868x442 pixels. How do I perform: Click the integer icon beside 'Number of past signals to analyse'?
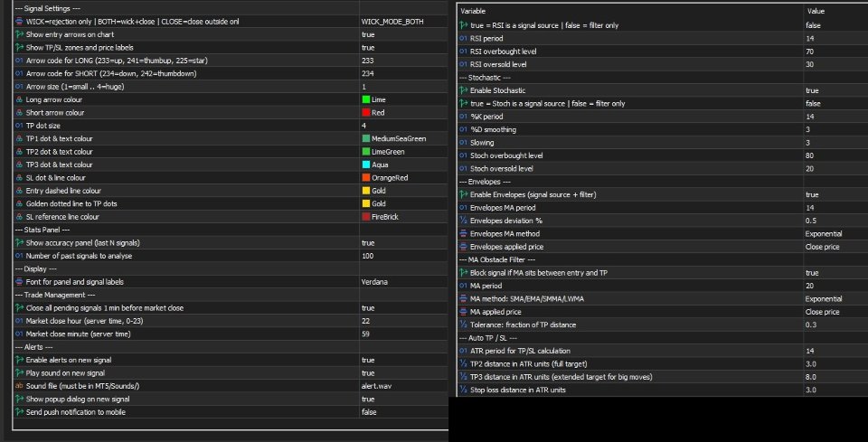coord(19,256)
